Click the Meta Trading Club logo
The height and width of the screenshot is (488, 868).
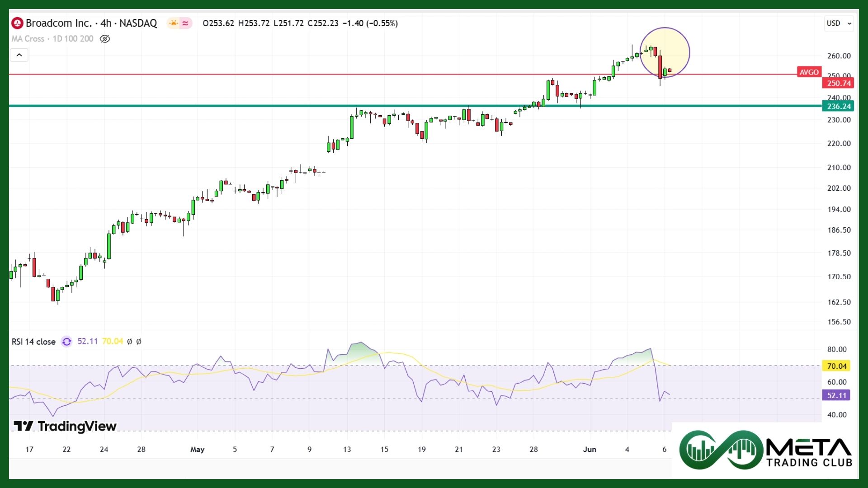click(x=766, y=450)
